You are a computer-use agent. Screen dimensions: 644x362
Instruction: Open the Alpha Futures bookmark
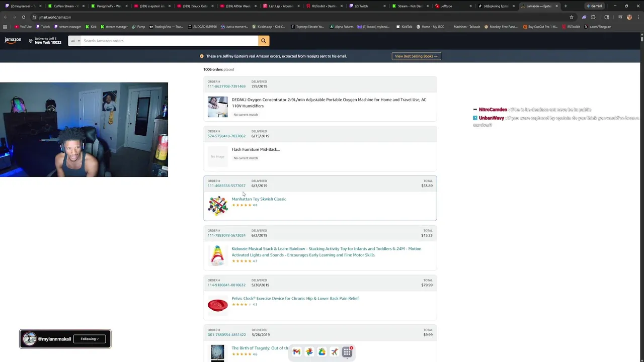click(x=341, y=27)
